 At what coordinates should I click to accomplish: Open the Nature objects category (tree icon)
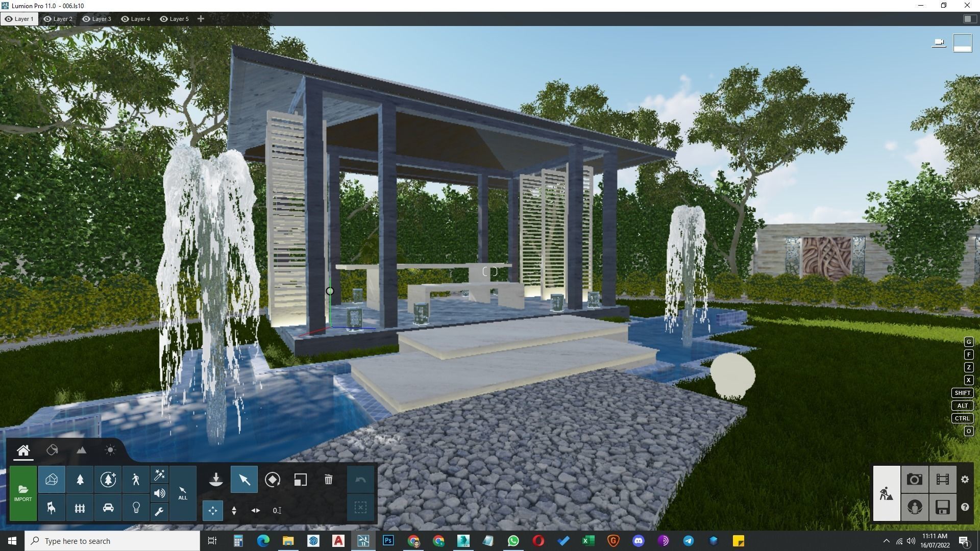coord(80,480)
